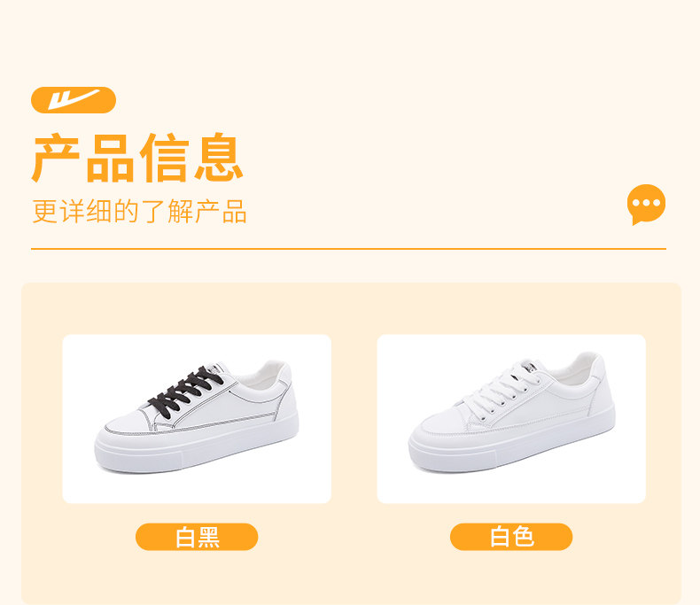Viewport: 700px width, 605px height.
Task: Open the all-white sneaker thumbnail
Action: coord(511,419)
